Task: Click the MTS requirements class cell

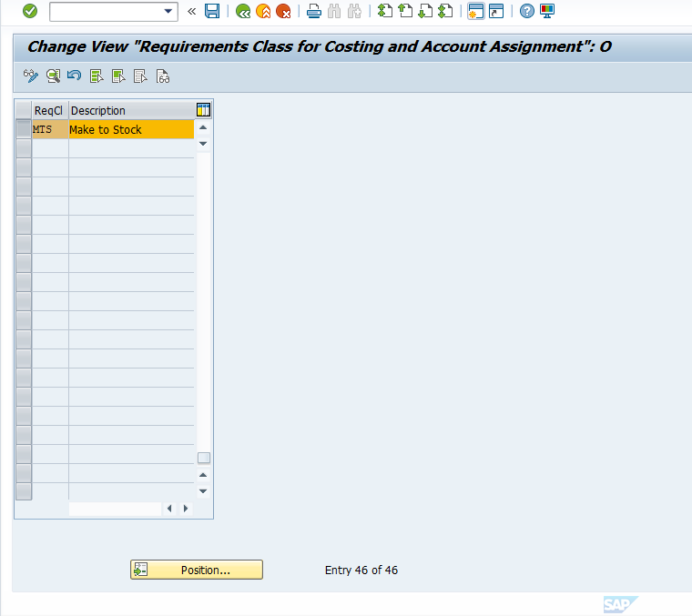Action: tap(50, 129)
